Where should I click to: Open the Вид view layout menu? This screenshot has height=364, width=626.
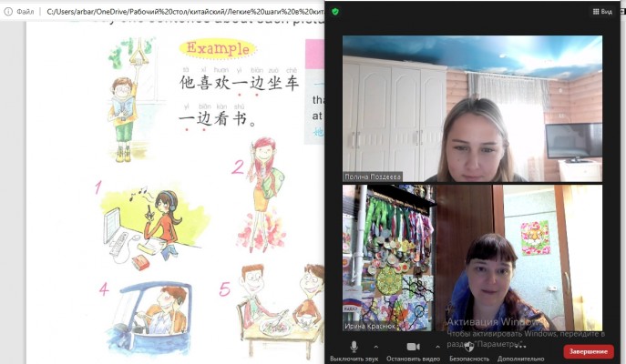(x=602, y=12)
